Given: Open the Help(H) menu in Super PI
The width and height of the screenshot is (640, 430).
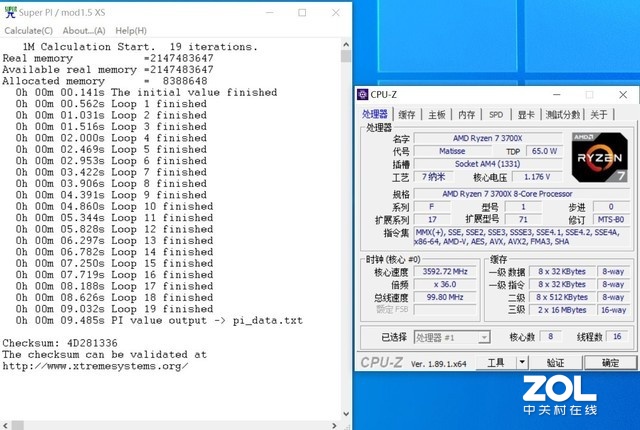Looking at the screenshot, I should point(131,31).
